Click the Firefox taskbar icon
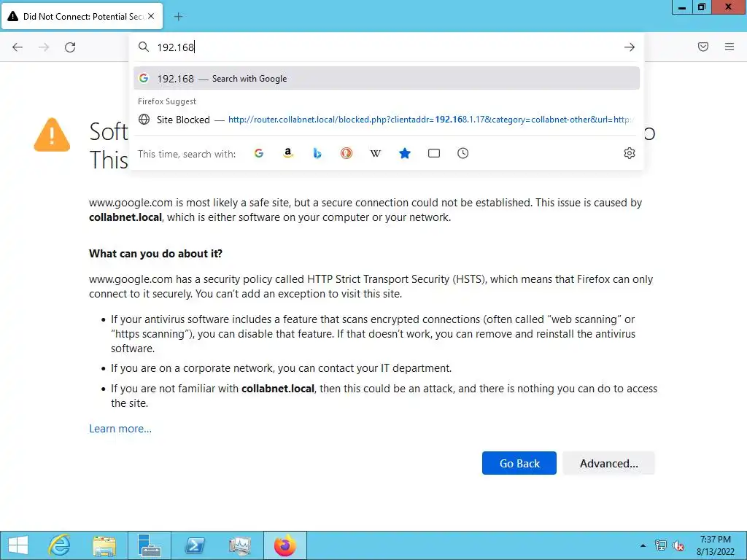 click(285, 545)
